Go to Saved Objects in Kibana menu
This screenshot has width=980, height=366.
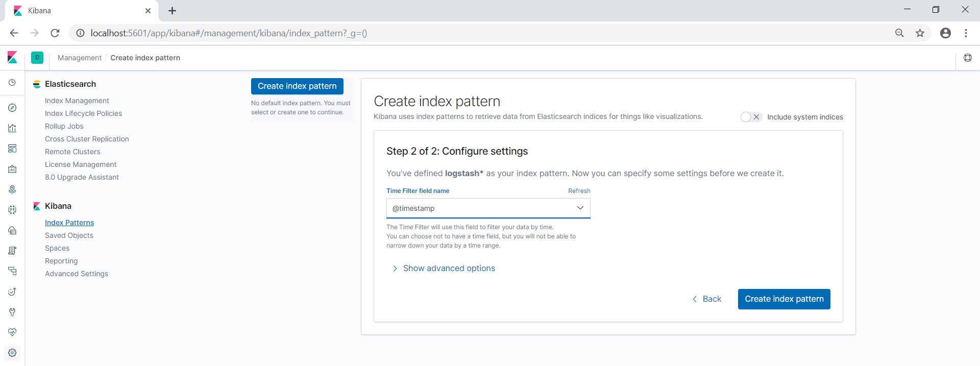69,235
